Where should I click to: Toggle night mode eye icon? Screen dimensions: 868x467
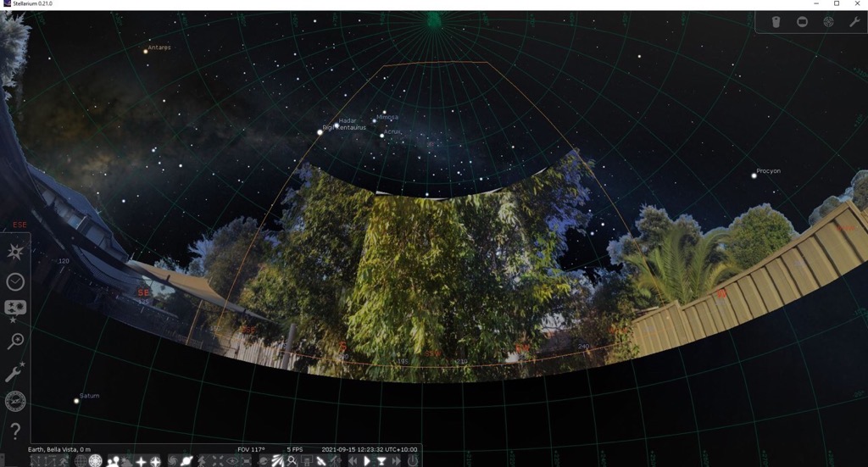click(x=231, y=460)
